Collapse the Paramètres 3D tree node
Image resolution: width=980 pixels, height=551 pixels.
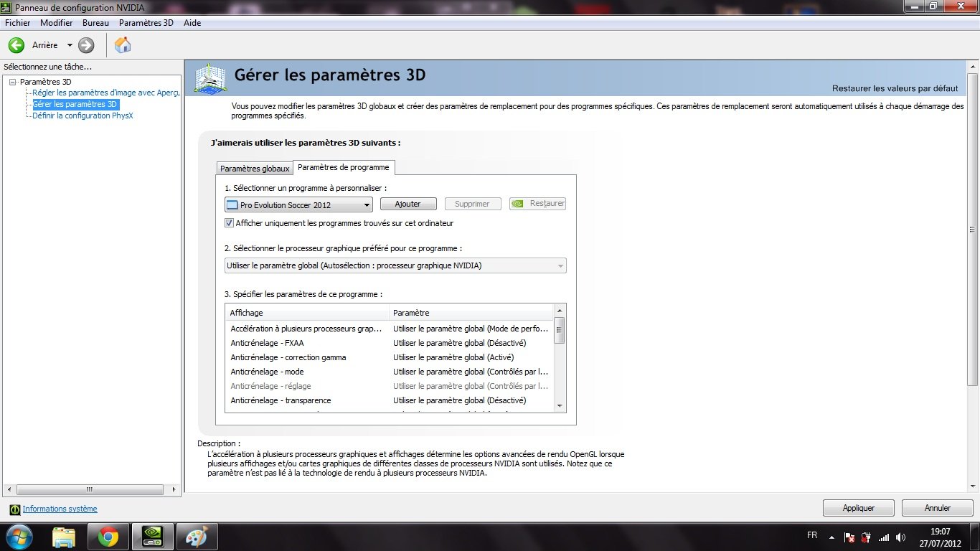pyautogui.click(x=12, y=82)
